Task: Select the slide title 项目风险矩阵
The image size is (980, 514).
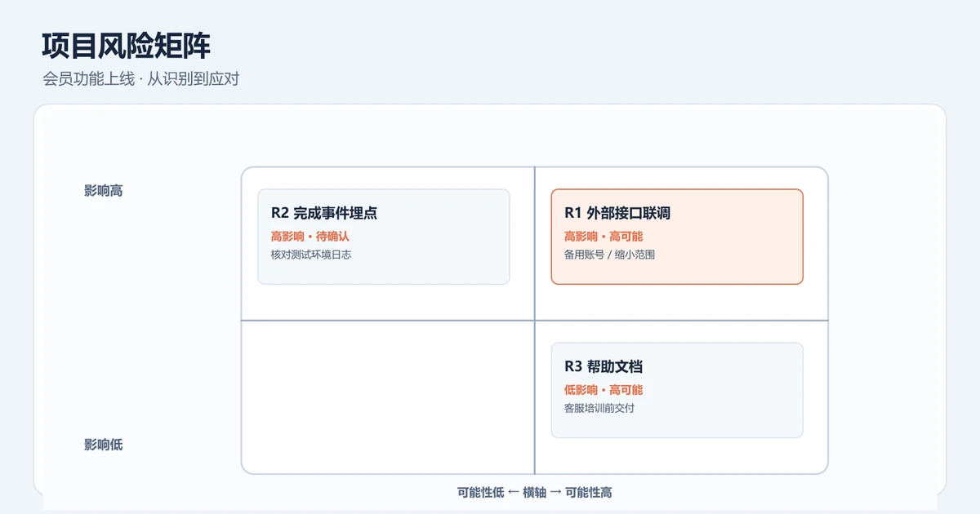Action: [127, 46]
